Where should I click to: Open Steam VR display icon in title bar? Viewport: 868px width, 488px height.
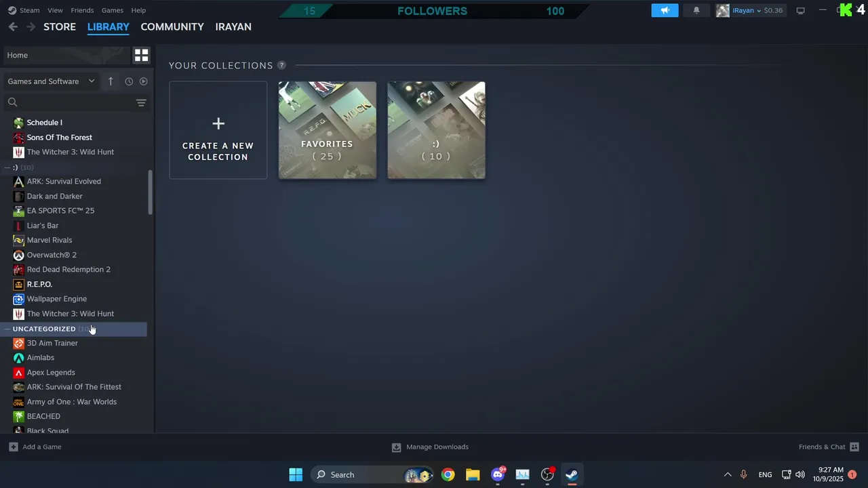(x=800, y=10)
